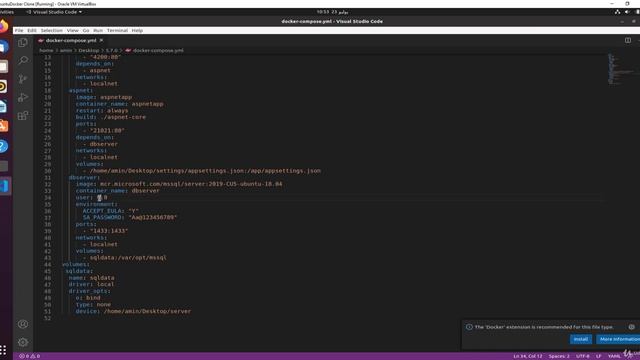
Task: Open the Search view in activity bar
Action: point(23,61)
